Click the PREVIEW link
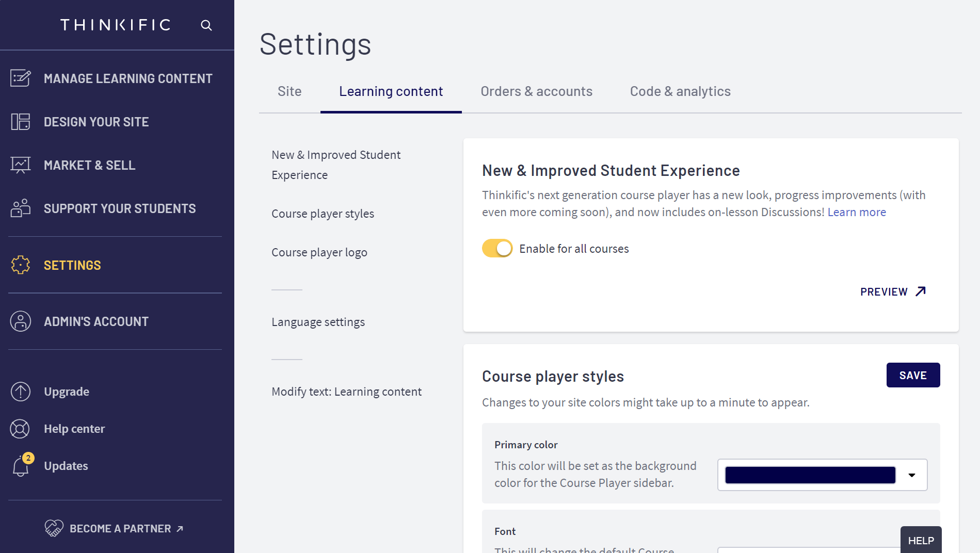This screenshot has height=553, width=980. (893, 291)
